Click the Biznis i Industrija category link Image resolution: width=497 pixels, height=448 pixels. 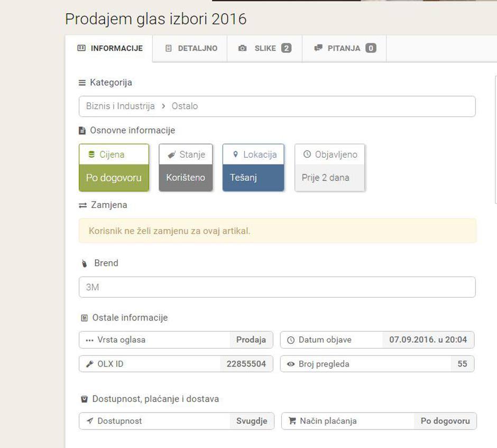pos(121,106)
